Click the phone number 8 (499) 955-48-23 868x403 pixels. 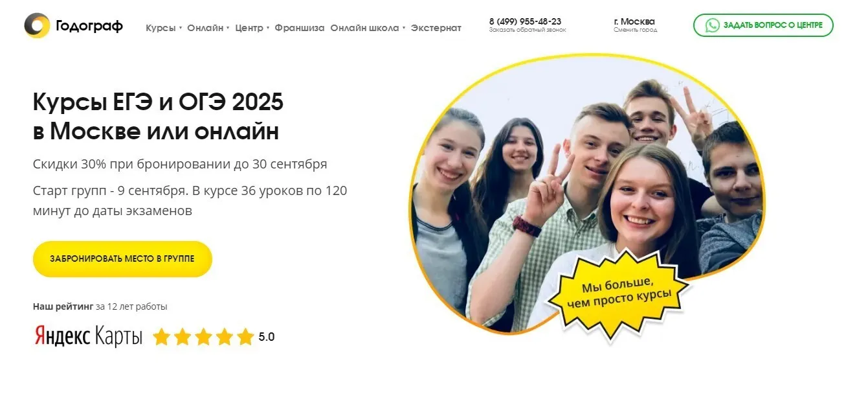click(x=525, y=21)
